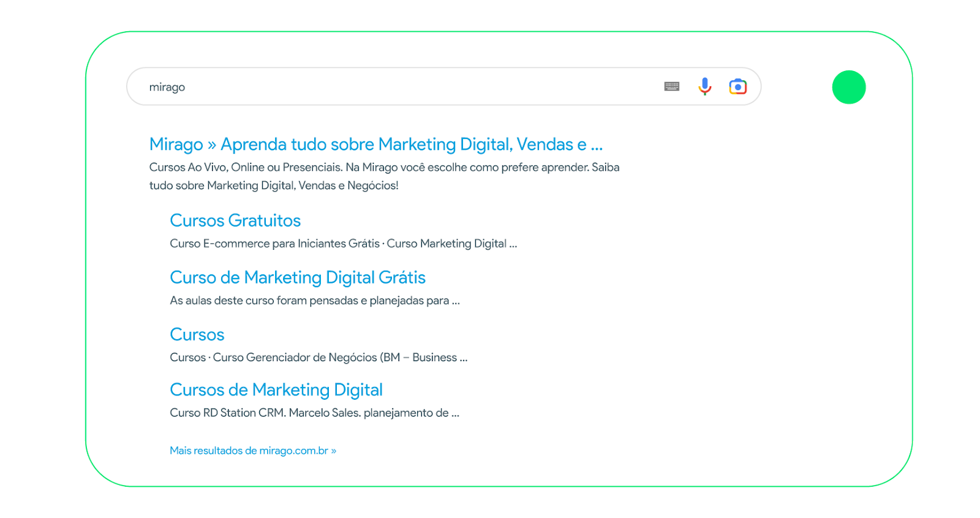
Task: Click snippet line 'tudo sobre Marketing Digital, Vendas e Negócios!'
Action: point(274,186)
